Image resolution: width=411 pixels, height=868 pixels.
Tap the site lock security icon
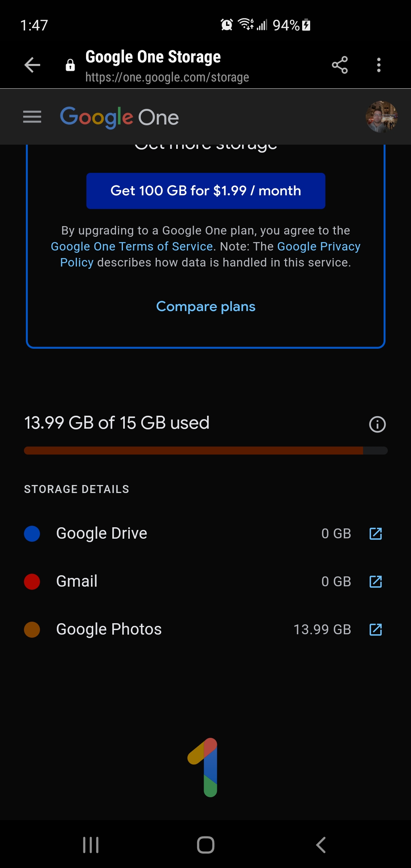coord(70,65)
